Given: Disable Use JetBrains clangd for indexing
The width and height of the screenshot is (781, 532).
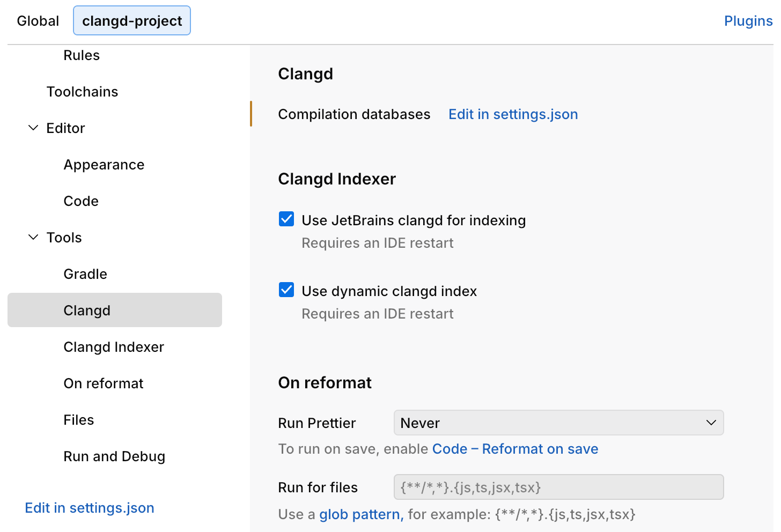Looking at the screenshot, I should (x=286, y=219).
